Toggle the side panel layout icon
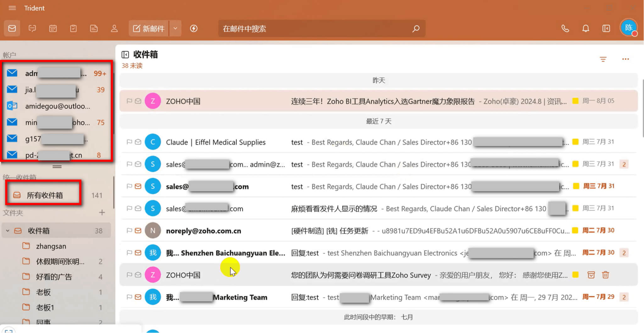This screenshot has height=333, width=644. (x=606, y=29)
